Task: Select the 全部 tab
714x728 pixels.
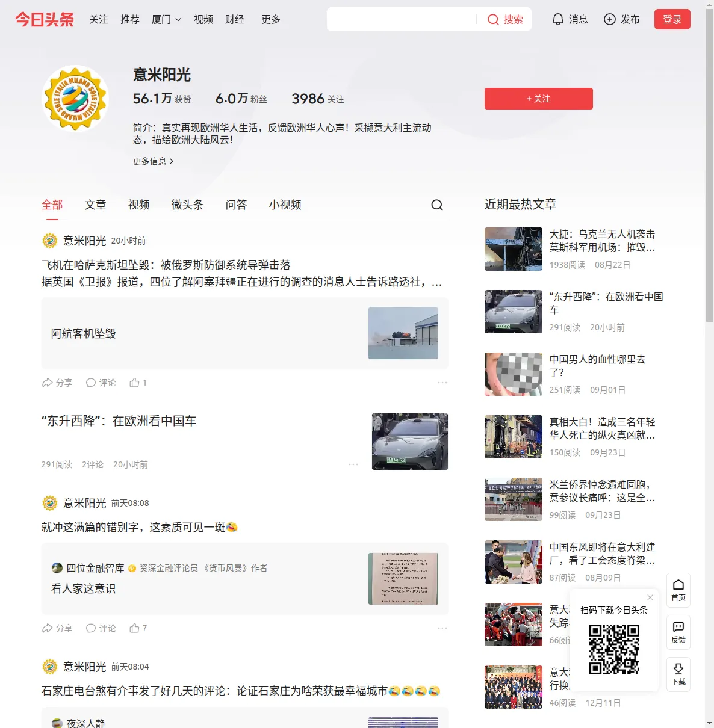Action: [52, 205]
